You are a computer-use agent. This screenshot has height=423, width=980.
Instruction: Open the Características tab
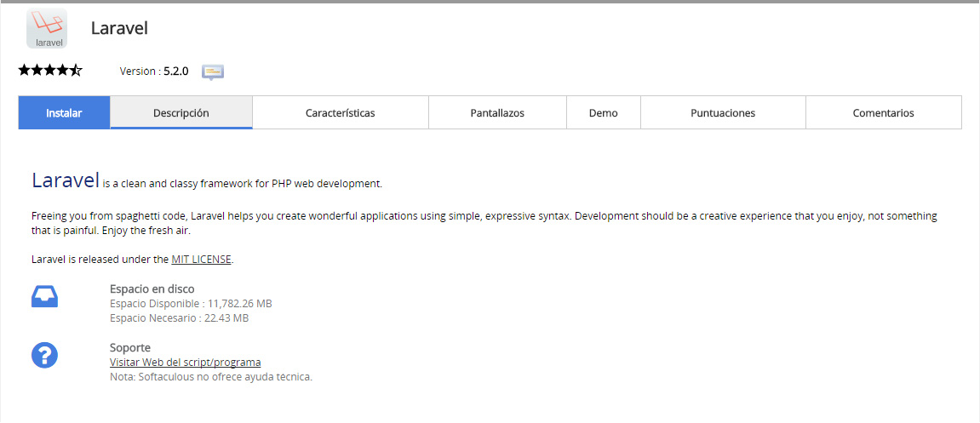pyautogui.click(x=340, y=112)
